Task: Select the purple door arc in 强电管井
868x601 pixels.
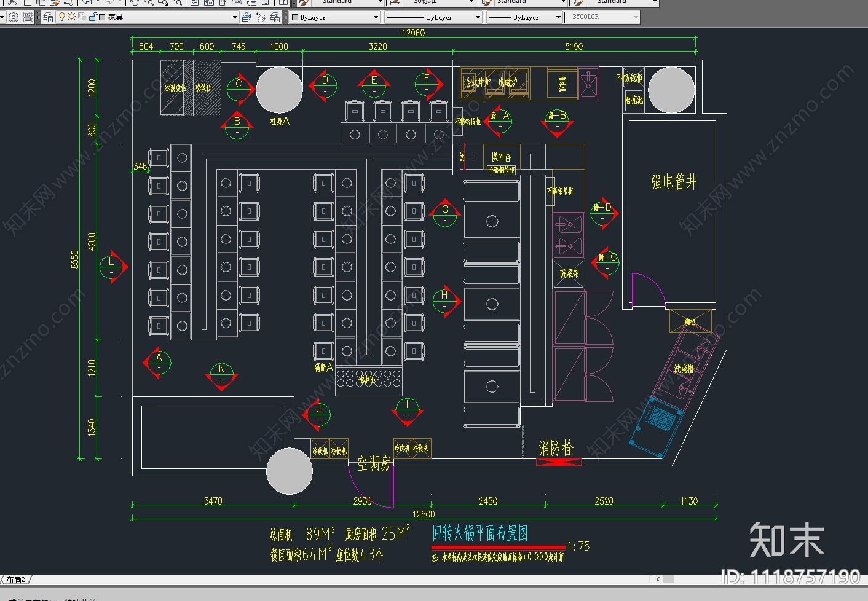Action: click(x=649, y=289)
